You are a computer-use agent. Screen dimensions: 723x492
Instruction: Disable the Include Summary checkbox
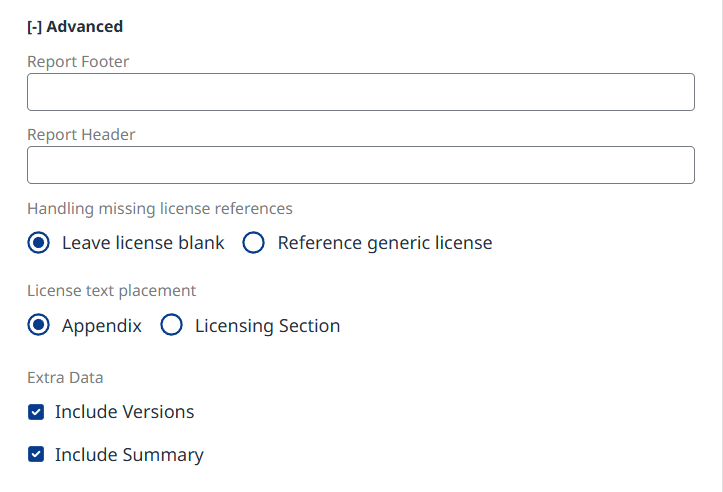[x=36, y=455]
